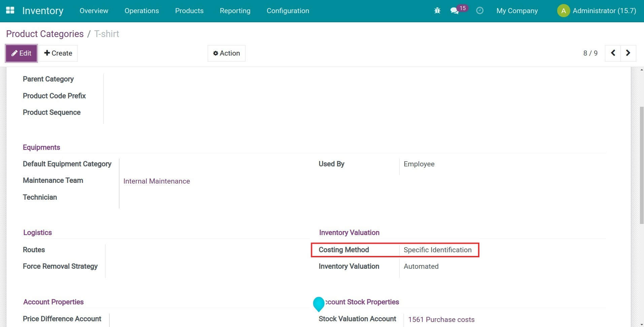The image size is (644, 327).
Task: Open the My Company switcher
Action: click(517, 10)
